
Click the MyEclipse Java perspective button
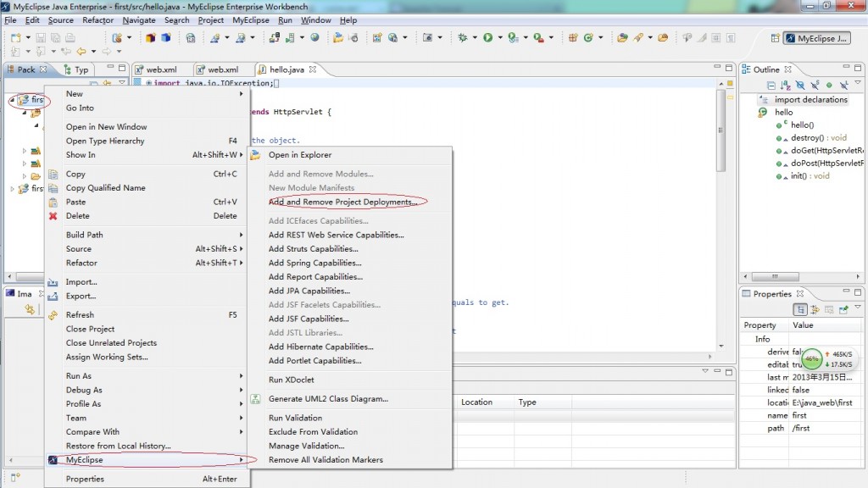(816, 38)
